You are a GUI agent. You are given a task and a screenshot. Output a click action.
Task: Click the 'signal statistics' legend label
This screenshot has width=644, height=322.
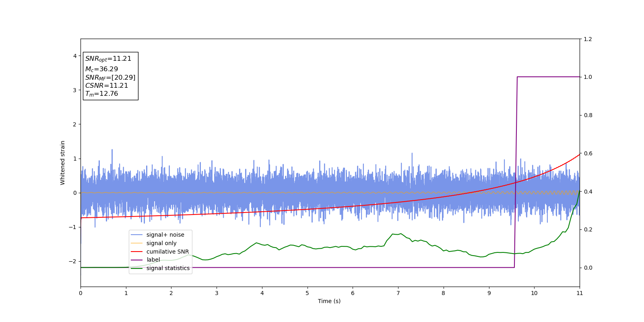pos(168,268)
